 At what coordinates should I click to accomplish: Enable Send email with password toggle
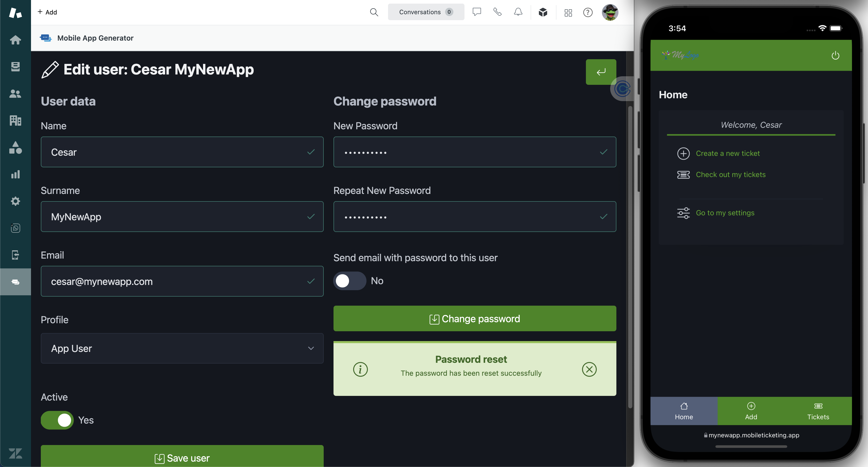[350, 281]
